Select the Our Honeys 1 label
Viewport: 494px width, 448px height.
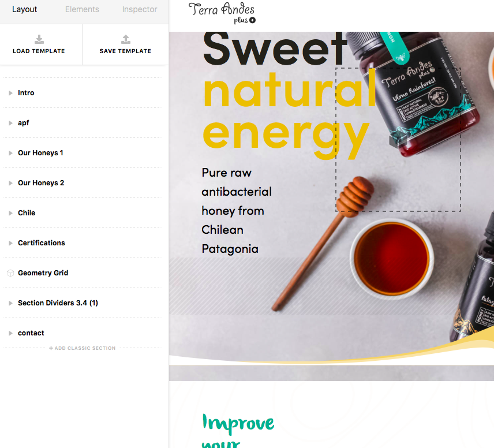pyautogui.click(x=40, y=153)
